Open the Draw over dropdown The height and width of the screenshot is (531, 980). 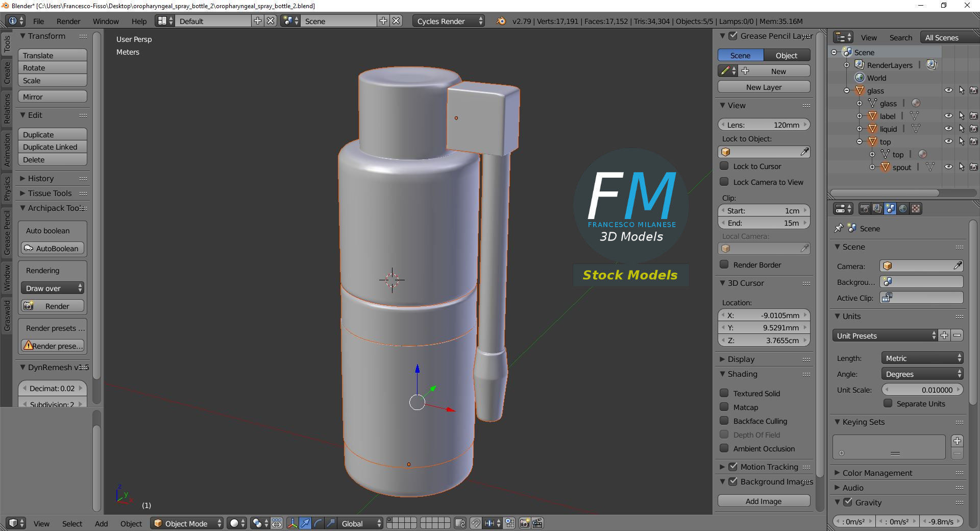click(x=52, y=288)
